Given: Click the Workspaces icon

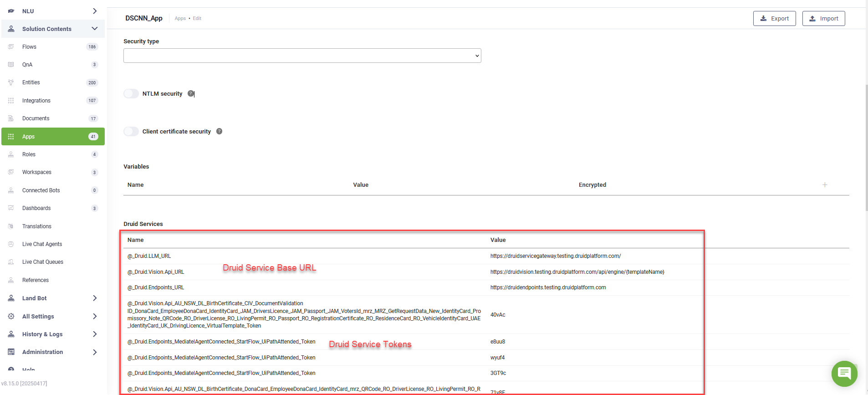Looking at the screenshot, I should [11, 172].
